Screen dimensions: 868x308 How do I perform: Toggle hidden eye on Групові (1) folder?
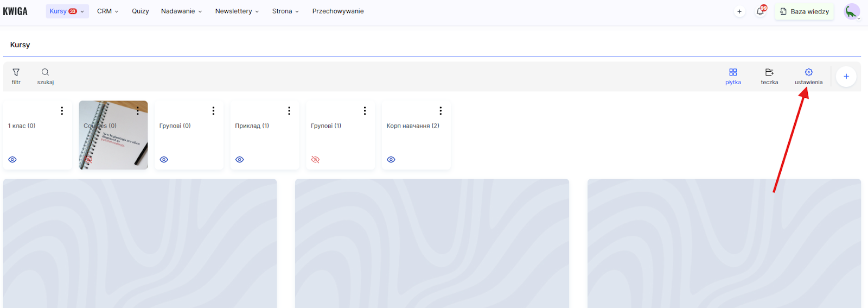click(x=315, y=160)
